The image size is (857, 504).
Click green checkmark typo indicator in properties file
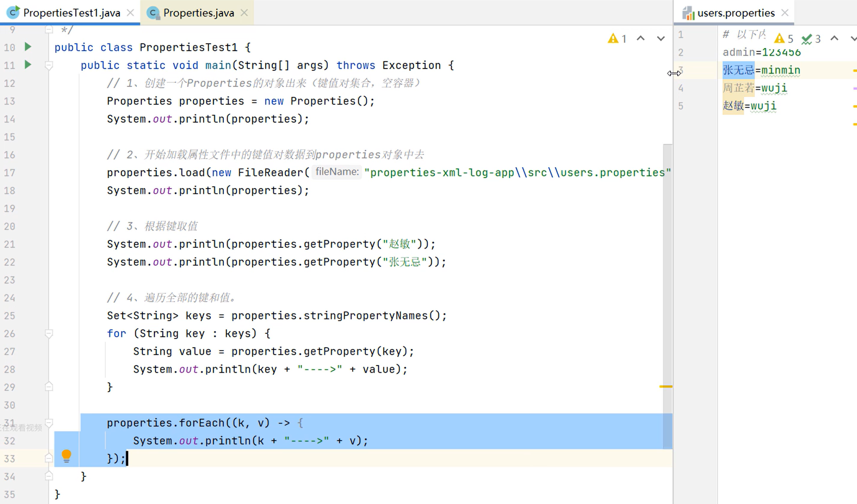pyautogui.click(x=807, y=38)
